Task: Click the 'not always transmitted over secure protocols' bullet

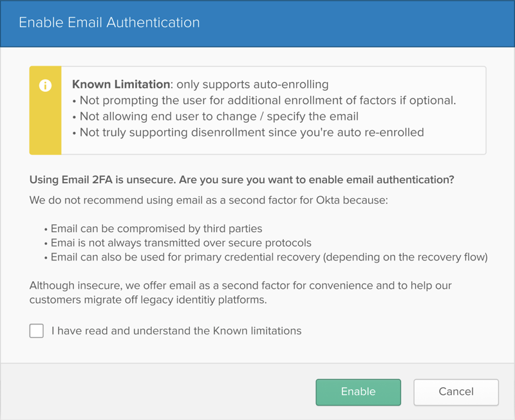Action: pos(178,243)
